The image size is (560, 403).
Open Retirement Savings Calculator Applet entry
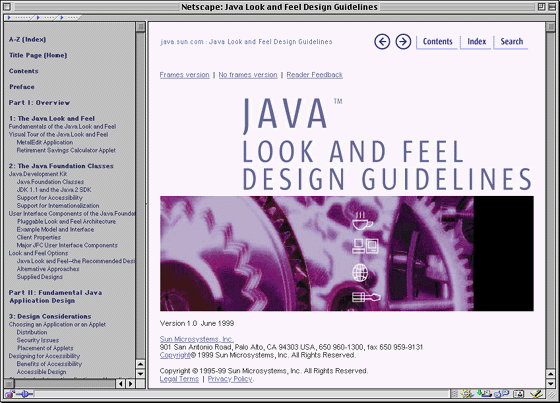tap(66, 150)
